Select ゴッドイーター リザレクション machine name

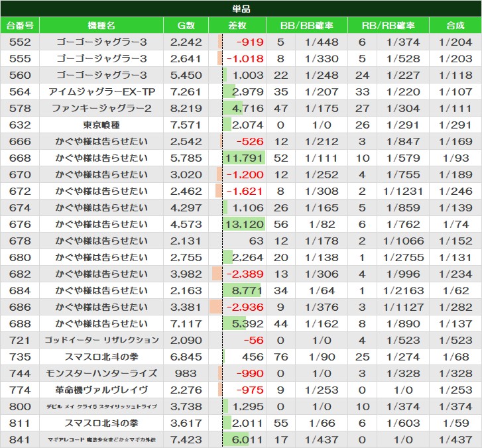point(101,341)
